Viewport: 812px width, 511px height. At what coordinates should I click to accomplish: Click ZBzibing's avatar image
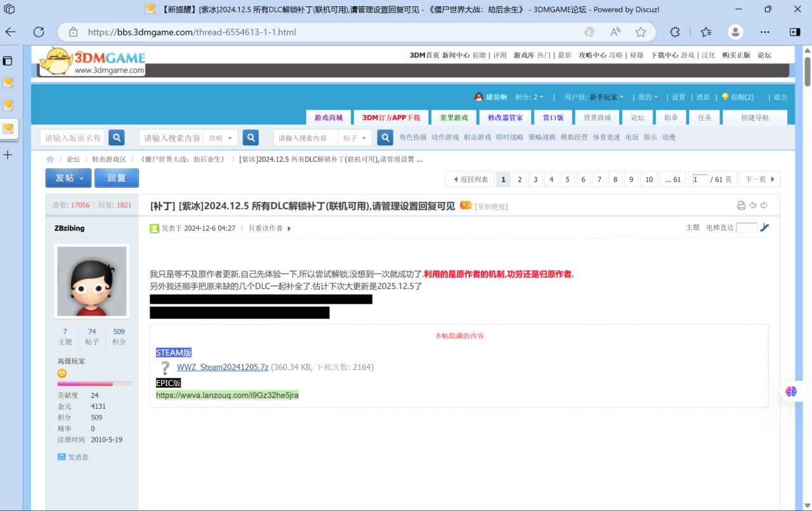pyautogui.click(x=91, y=281)
